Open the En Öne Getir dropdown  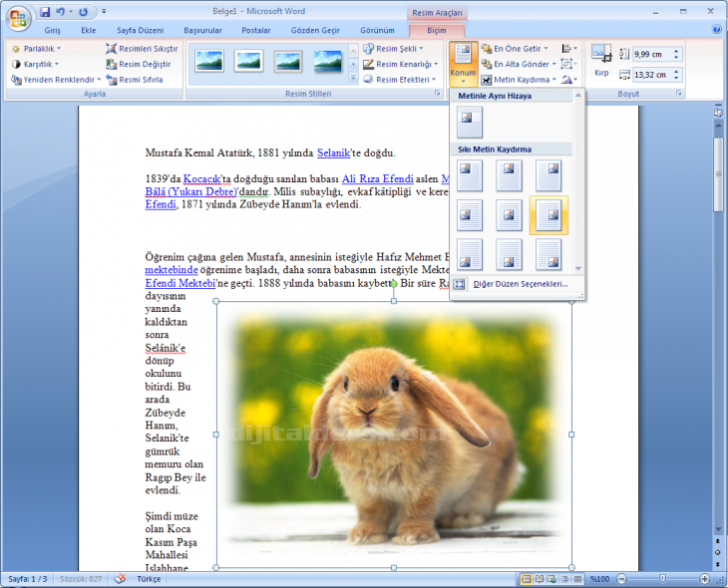pyautogui.click(x=515, y=49)
